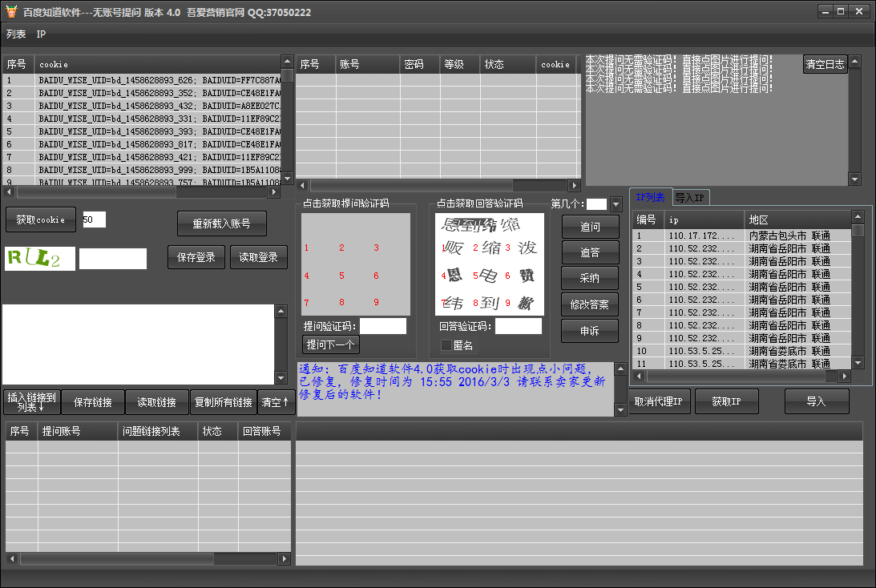Clear the log with 清空日志
Screen dimensions: 876x588
click(825, 65)
